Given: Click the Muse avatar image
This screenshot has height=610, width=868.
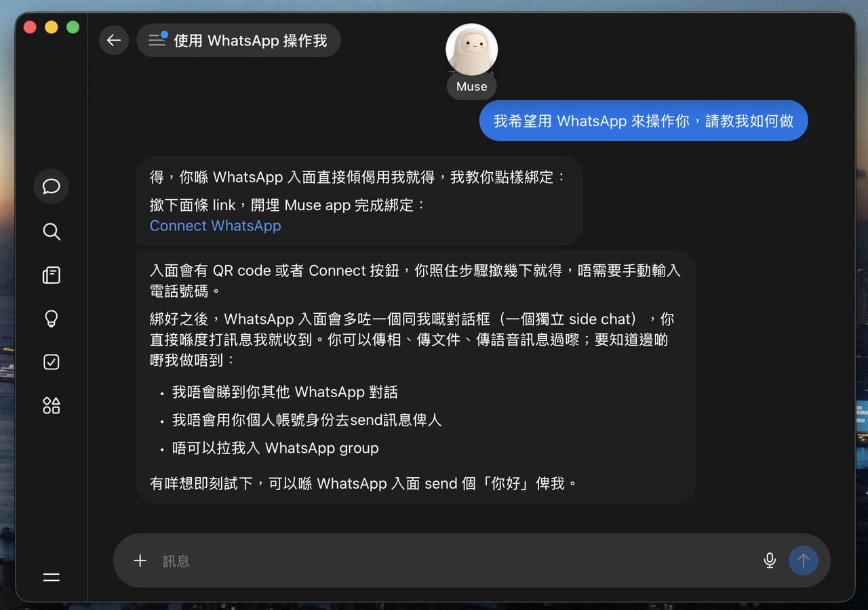Looking at the screenshot, I should pyautogui.click(x=472, y=49).
